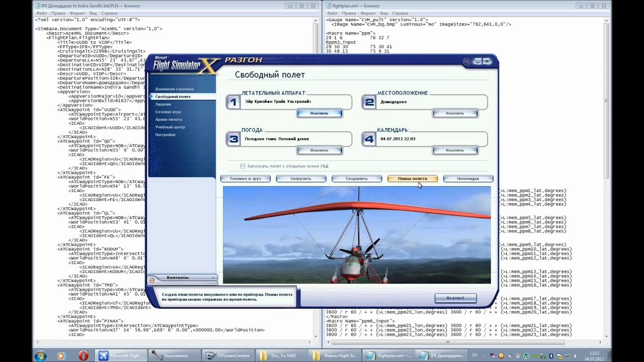Open Сетевая игра in FSX sidebar

(x=168, y=112)
